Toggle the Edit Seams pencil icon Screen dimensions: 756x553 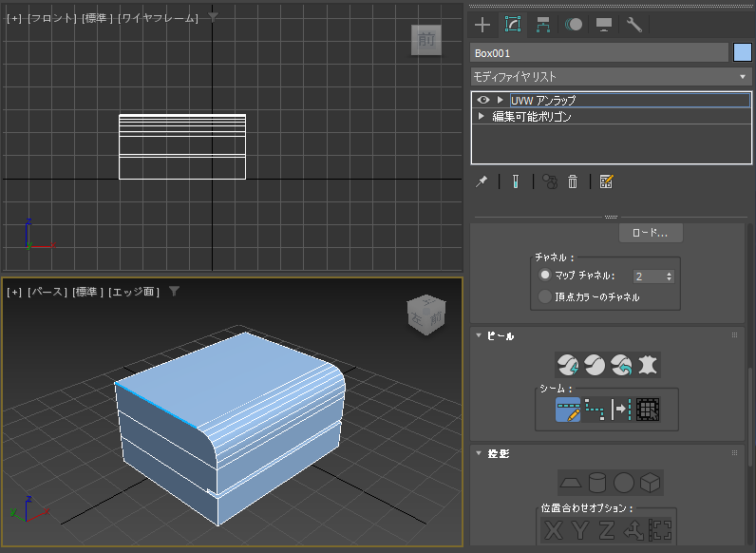pyautogui.click(x=568, y=410)
